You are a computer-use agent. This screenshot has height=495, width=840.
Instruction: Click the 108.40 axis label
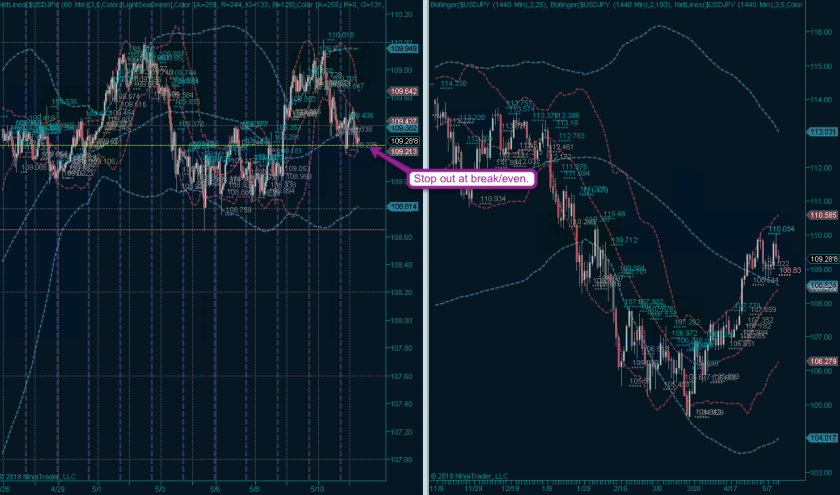(402, 265)
